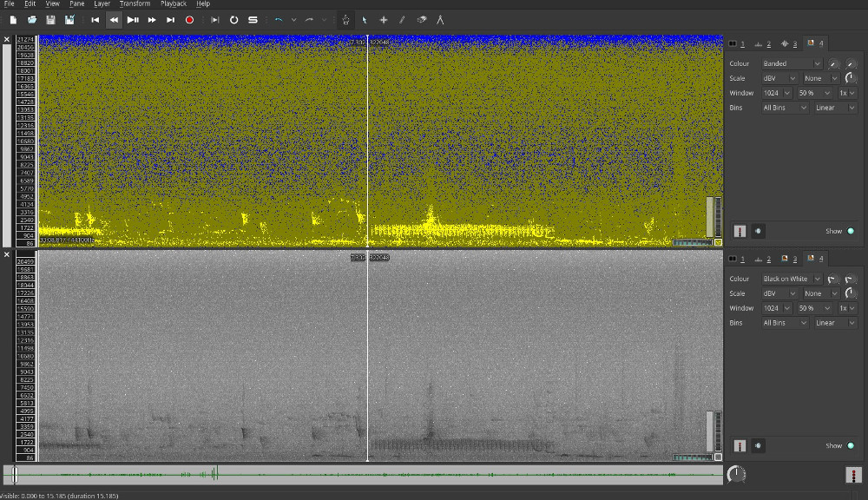Close the top pane with its X button

pos(7,40)
